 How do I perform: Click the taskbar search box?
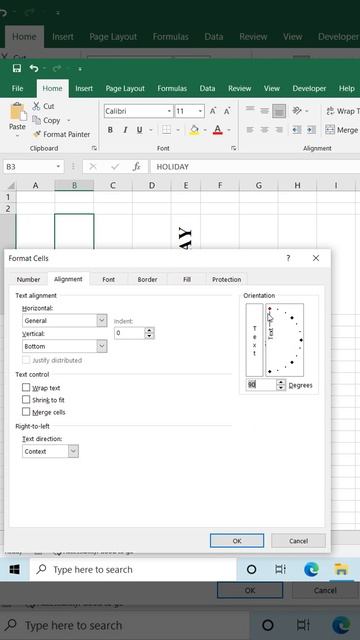click(x=133, y=569)
